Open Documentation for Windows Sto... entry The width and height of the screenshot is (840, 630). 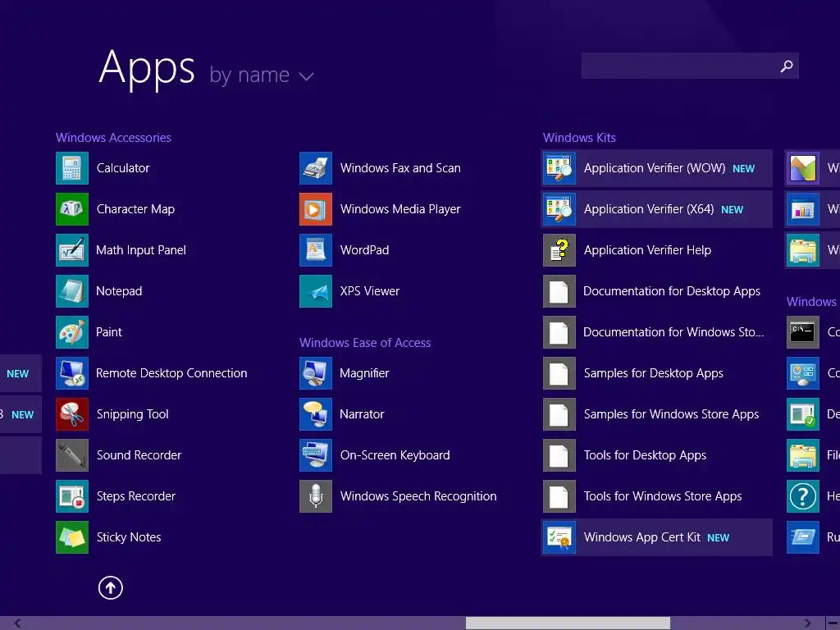pyautogui.click(x=657, y=332)
